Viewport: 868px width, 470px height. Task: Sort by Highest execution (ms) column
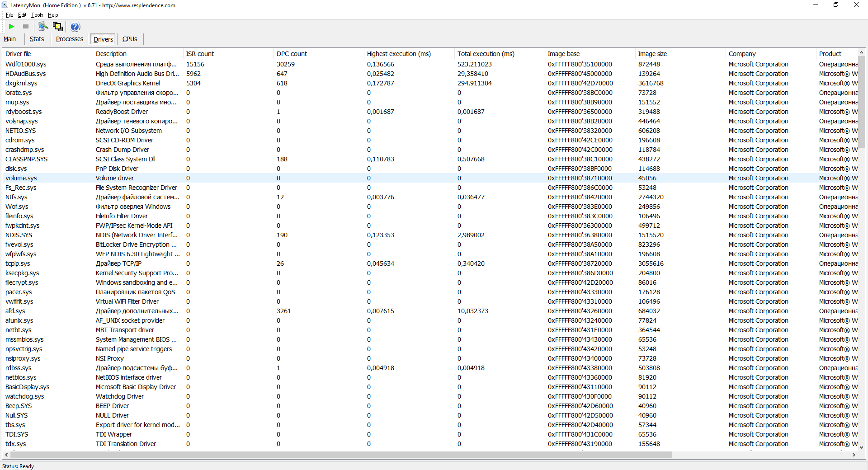click(398, 54)
